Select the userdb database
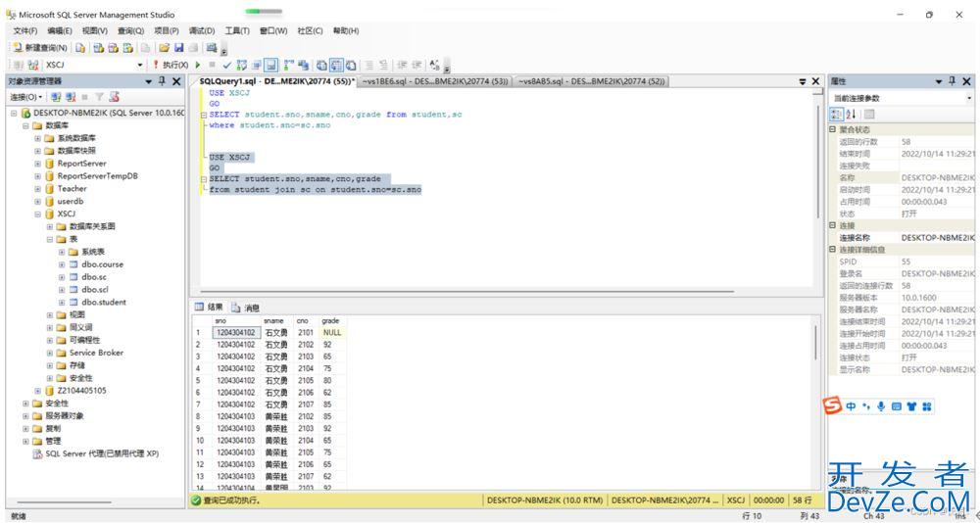The image size is (980, 523). coord(70,201)
